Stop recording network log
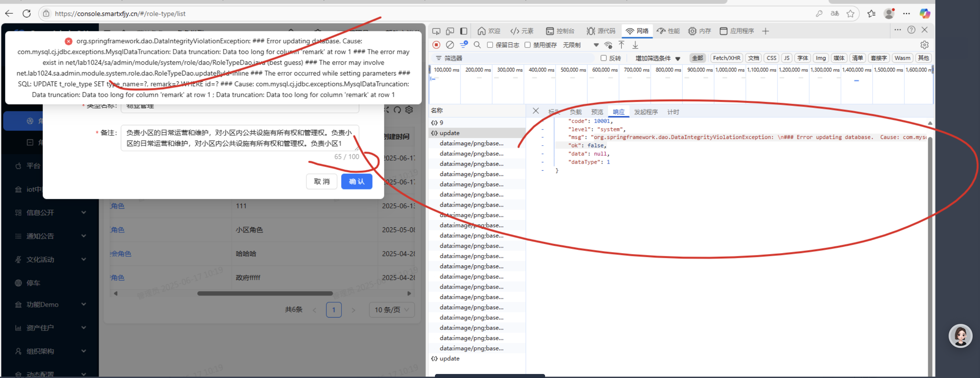This screenshot has width=980, height=378. pyautogui.click(x=436, y=45)
